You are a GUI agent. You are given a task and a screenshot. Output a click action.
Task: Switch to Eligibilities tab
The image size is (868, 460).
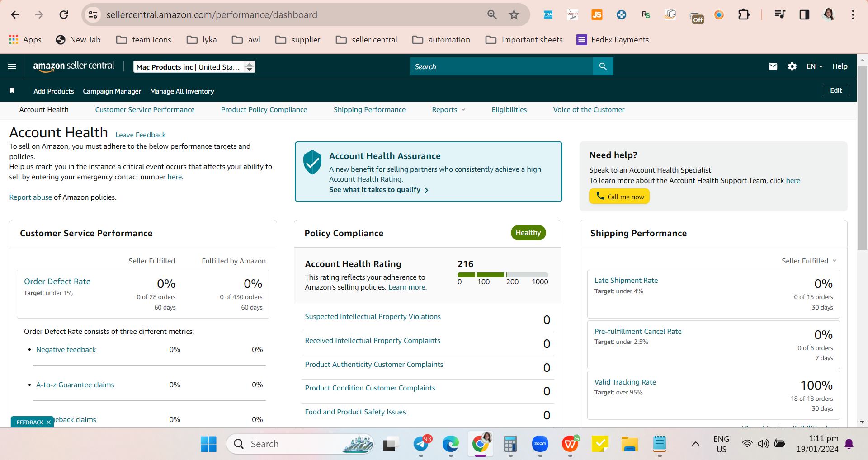[x=509, y=110]
